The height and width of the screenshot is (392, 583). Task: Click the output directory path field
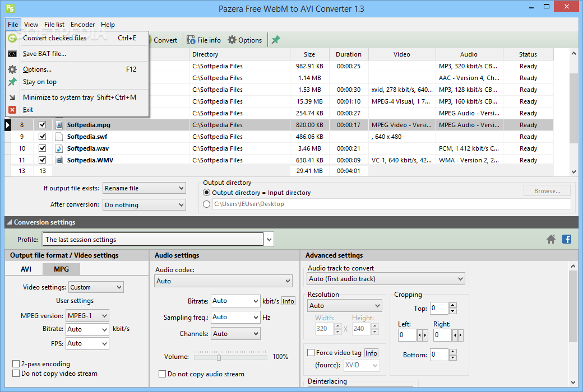(x=391, y=204)
